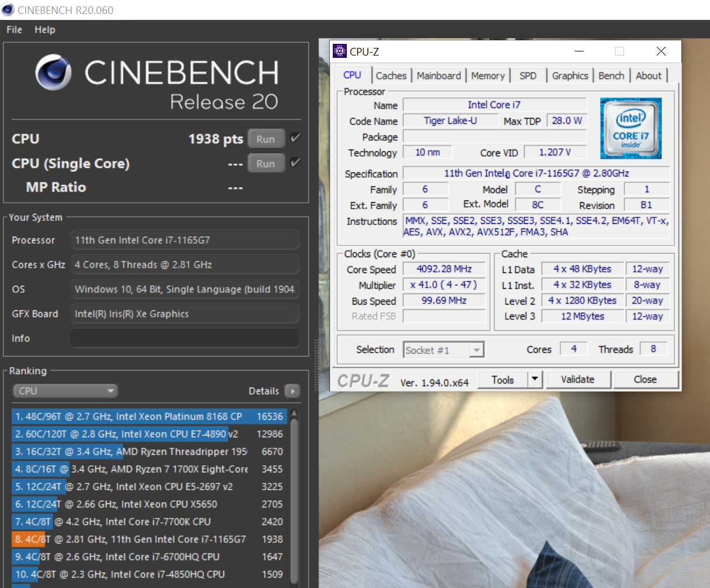Select the Xeon Platinum 8168 ranking row
This screenshot has height=588, width=710.
tap(149, 417)
